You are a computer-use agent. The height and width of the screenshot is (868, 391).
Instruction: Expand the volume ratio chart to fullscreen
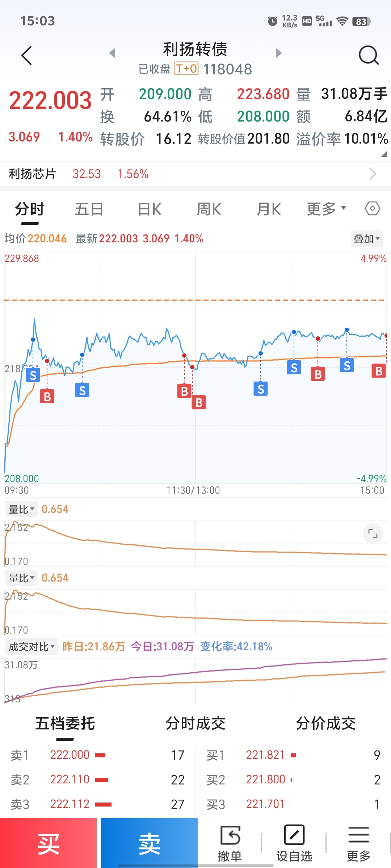coord(373,533)
